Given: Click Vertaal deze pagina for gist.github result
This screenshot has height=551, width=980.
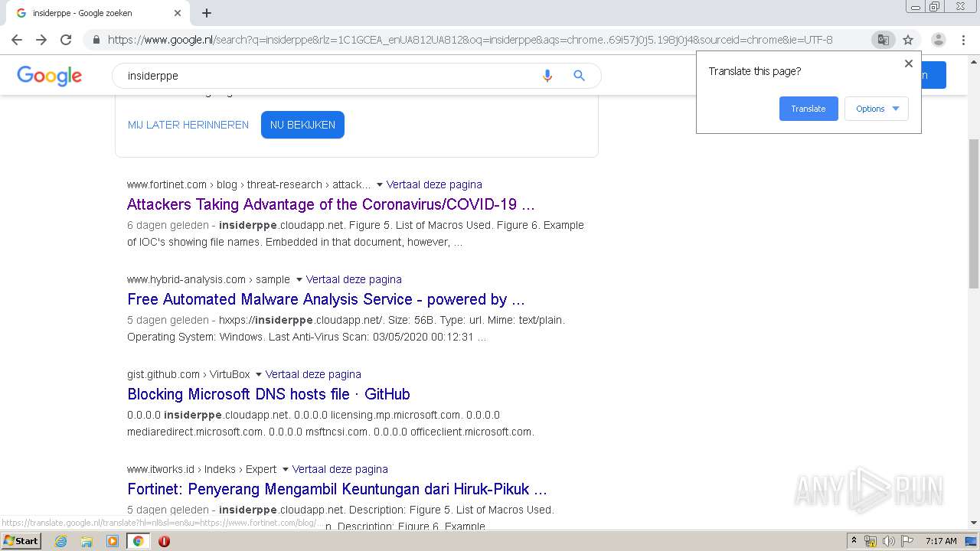Looking at the screenshot, I should click(313, 374).
